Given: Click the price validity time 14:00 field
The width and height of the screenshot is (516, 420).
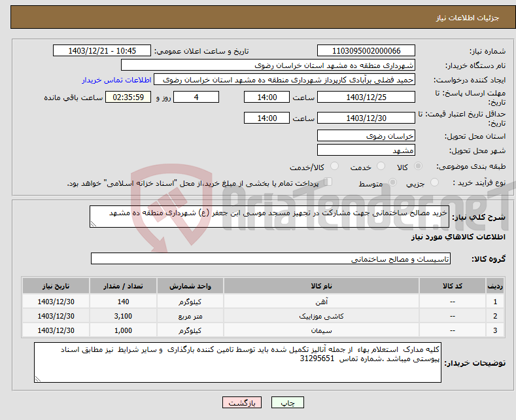Looking at the screenshot, I should [x=267, y=118].
